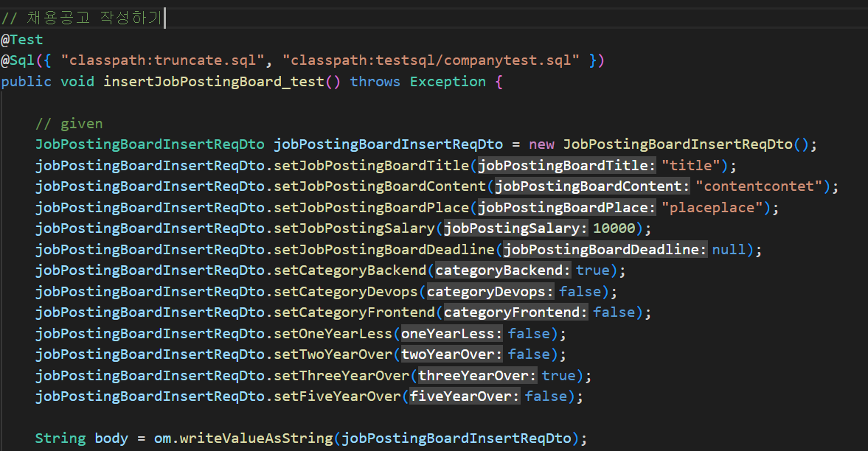Click the setTwoYearOver method call

(333, 354)
